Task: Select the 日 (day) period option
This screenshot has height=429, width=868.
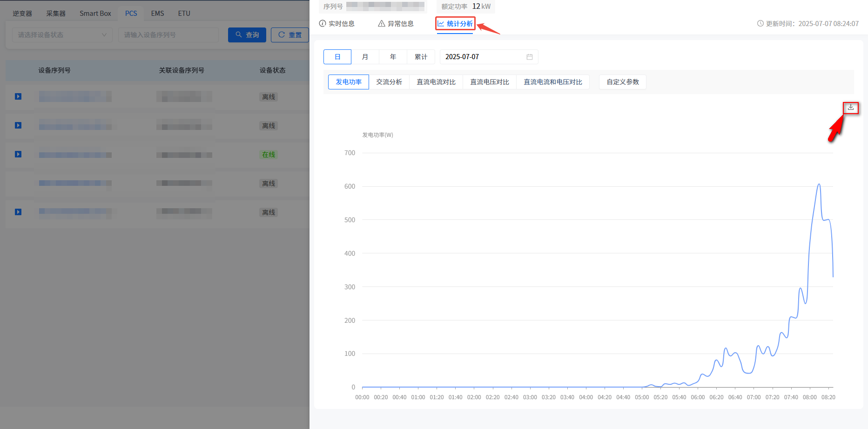Action: tap(337, 57)
